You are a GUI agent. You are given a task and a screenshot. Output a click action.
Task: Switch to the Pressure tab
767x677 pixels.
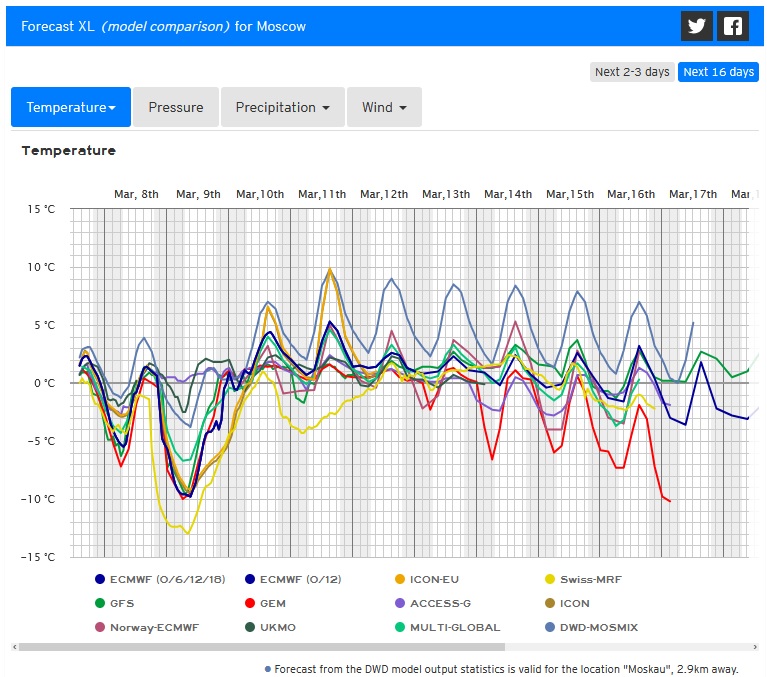(176, 107)
